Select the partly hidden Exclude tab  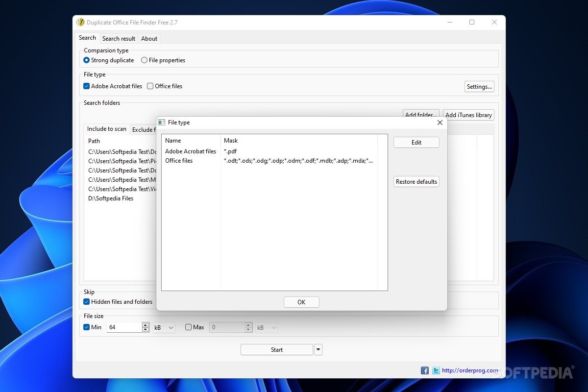click(143, 130)
